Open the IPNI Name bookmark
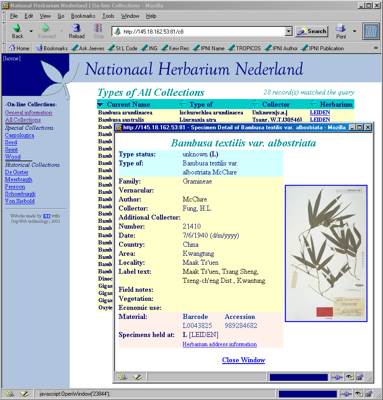383x400 pixels. (209, 48)
